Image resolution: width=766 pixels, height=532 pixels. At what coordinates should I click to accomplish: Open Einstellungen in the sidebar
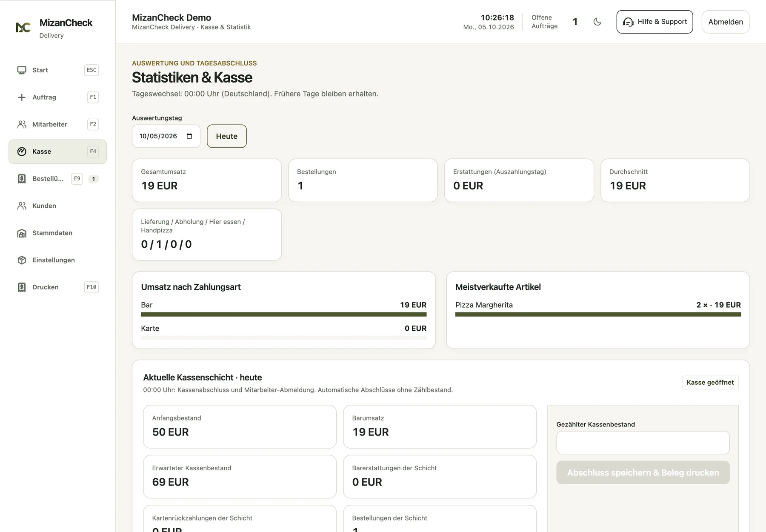point(57,260)
